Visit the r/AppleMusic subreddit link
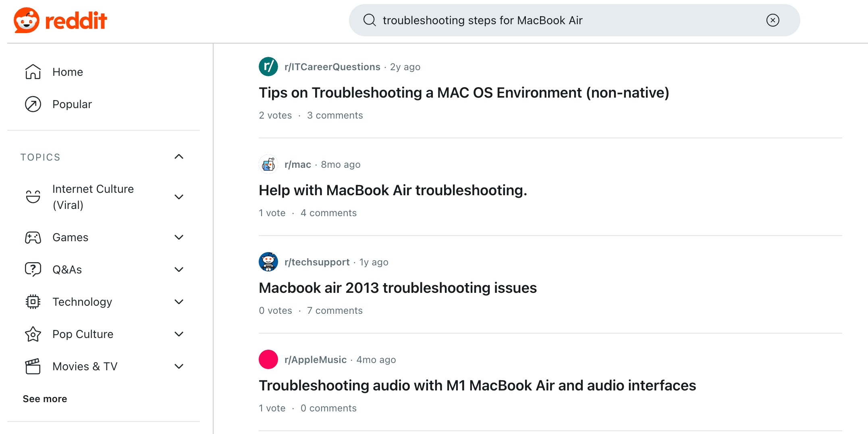Screen dimensions: 868x434 pos(316,360)
